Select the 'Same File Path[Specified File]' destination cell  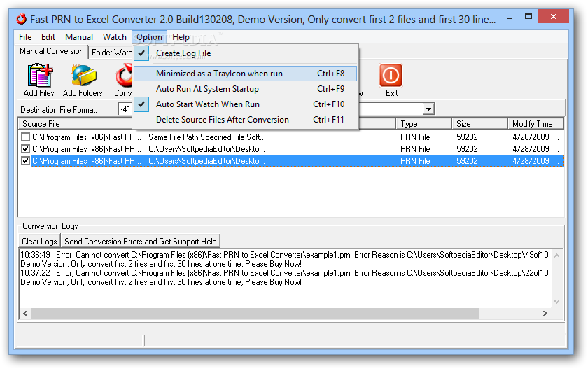click(207, 137)
